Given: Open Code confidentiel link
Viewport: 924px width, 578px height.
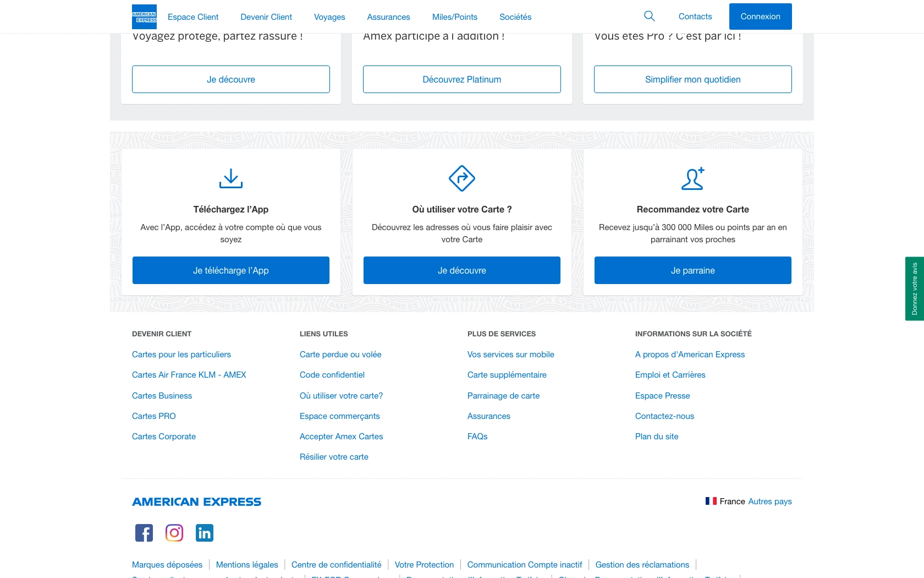Looking at the screenshot, I should tap(332, 375).
